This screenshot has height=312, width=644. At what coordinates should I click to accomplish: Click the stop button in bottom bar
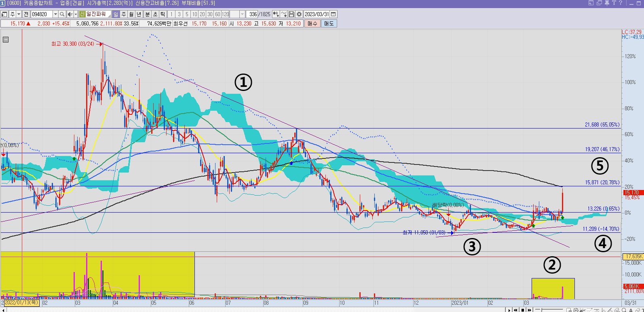click(x=523, y=310)
